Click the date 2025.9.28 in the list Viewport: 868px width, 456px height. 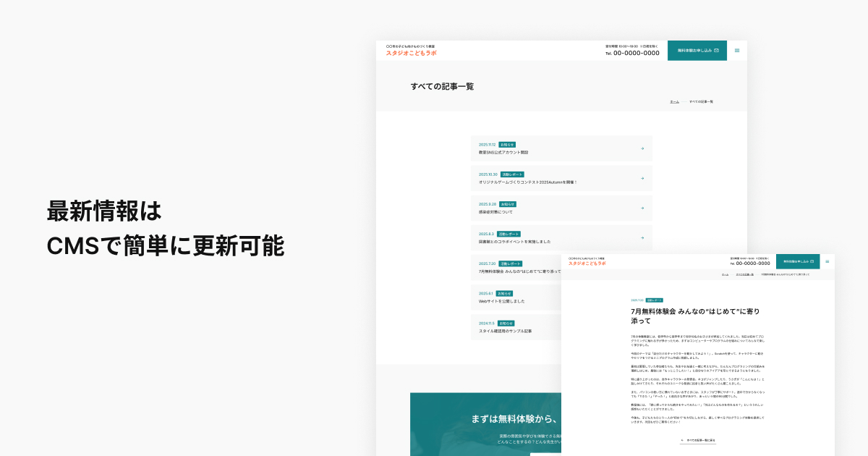[488, 204]
